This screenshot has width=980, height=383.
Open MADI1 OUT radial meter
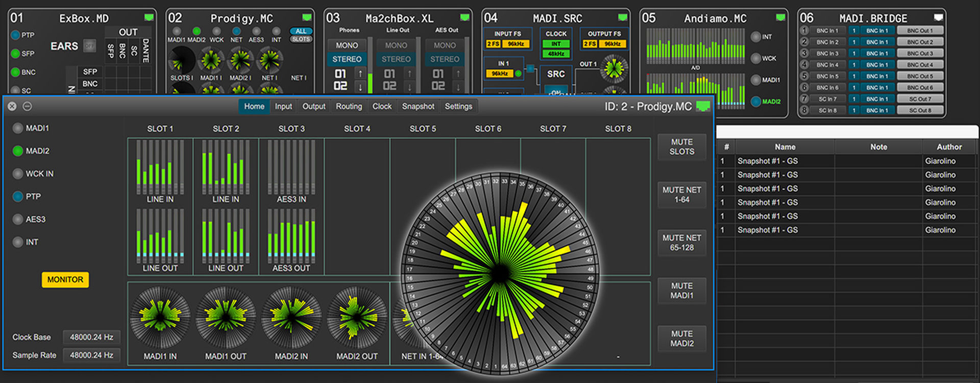pos(226,317)
